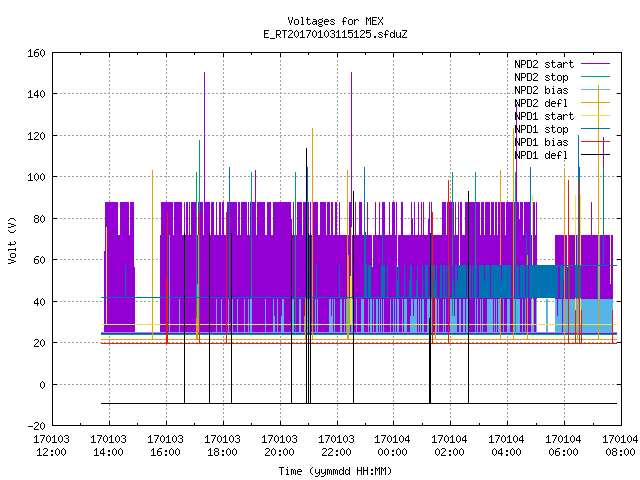Viewport: 640px width, 480px height.
Task: Click the x-axis tick '170104 04:00'
Action: (x=506, y=446)
